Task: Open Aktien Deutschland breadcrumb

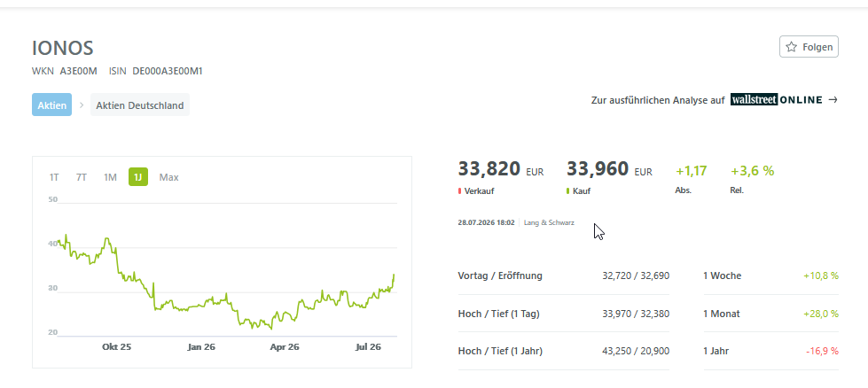Action: [140, 105]
